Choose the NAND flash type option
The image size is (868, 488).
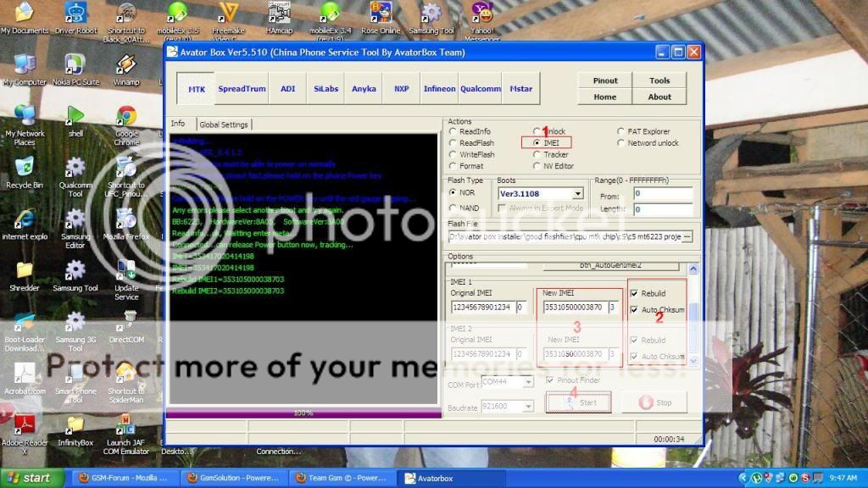click(453, 208)
